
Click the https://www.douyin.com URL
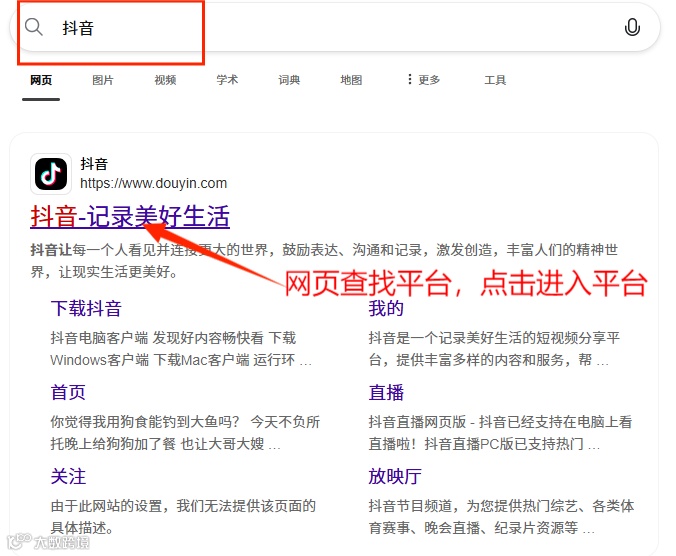(x=153, y=183)
